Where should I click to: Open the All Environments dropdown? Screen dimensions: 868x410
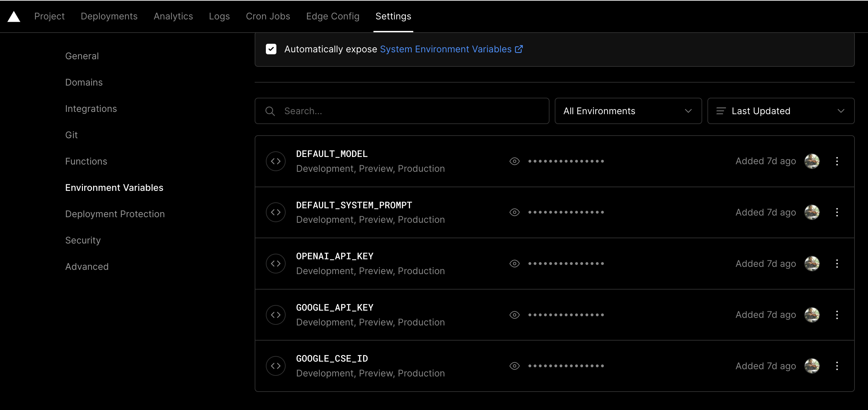pyautogui.click(x=628, y=111)
